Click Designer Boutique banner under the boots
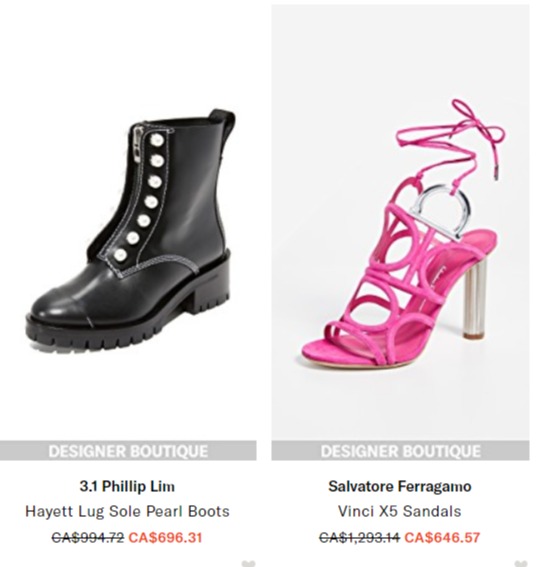The width and height of the screenshot is (537, 567). (128, 451)
